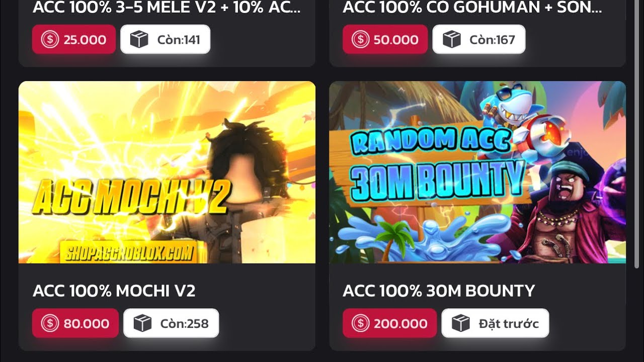Screen dimensions: 644x362
Task: Click the box icon next to Đặt trước
Action: (461, 323)
